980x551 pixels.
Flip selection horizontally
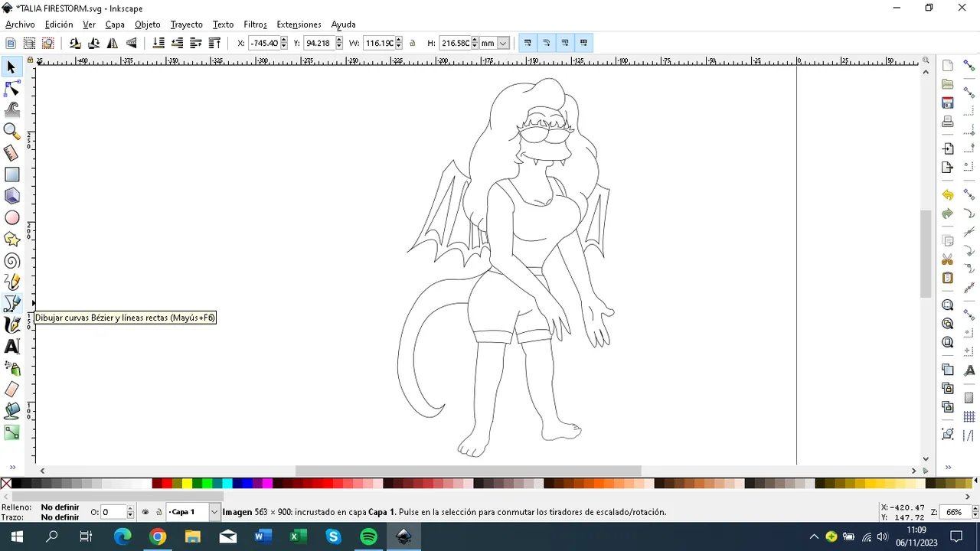(x=113, y=43)
